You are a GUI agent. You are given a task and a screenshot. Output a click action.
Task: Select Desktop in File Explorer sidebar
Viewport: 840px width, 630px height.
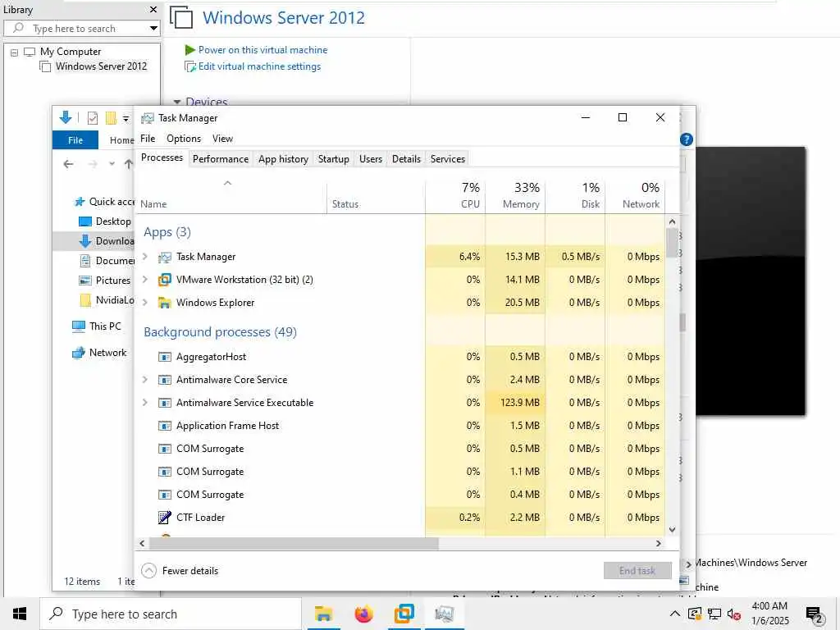click(x=105, y=221)
